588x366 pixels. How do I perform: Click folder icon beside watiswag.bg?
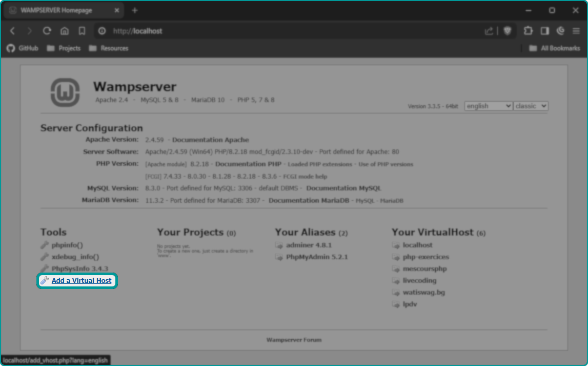tap(396, 293)
